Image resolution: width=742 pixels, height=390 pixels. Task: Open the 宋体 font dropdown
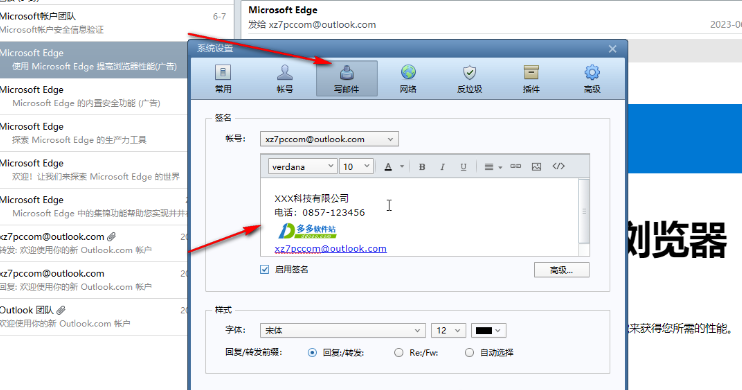tap(342, 330)
